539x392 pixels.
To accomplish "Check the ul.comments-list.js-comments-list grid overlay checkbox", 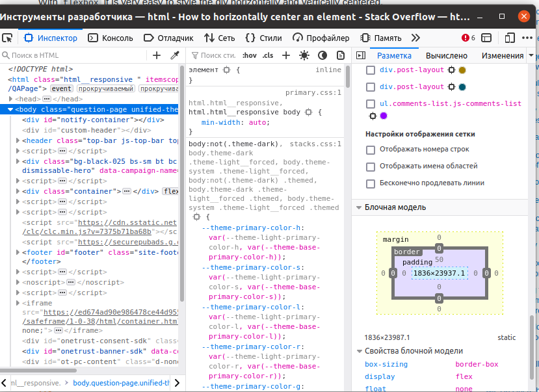I will [371, 104].
